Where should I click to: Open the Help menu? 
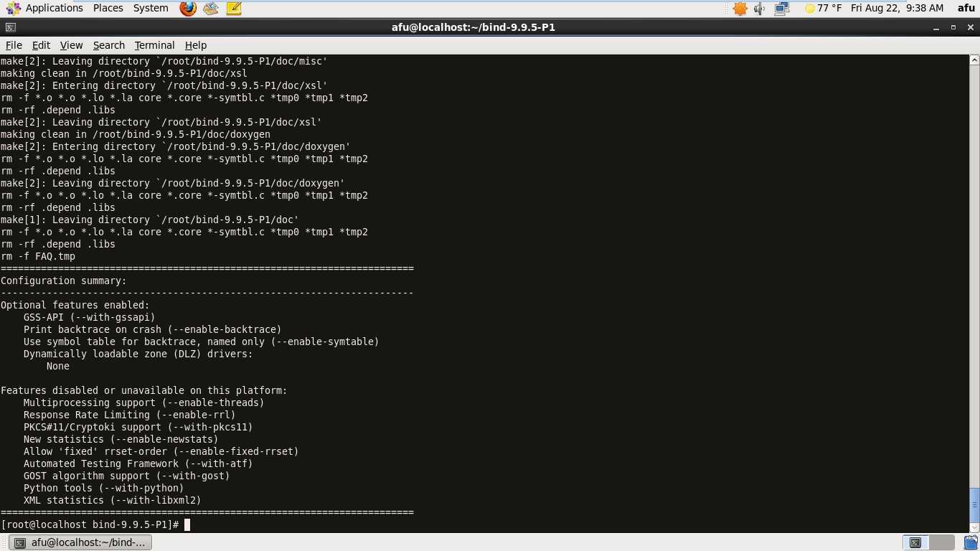[x=196, y=44]
